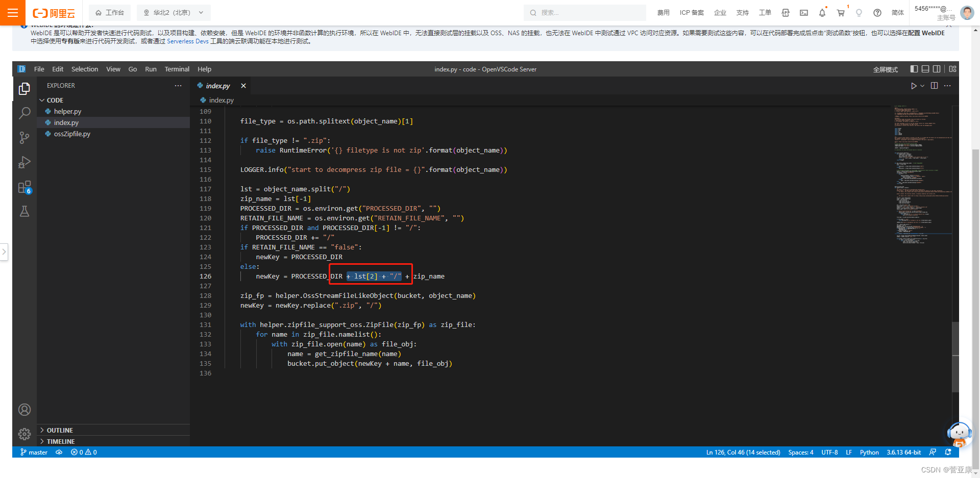Viewport: 980px width, 478px height.
Task: Open the Selection menu
Action: point(85,69)
